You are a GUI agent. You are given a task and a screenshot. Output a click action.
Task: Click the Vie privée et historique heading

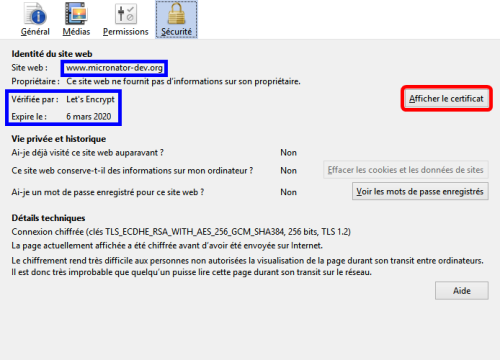tap(59, 139)
